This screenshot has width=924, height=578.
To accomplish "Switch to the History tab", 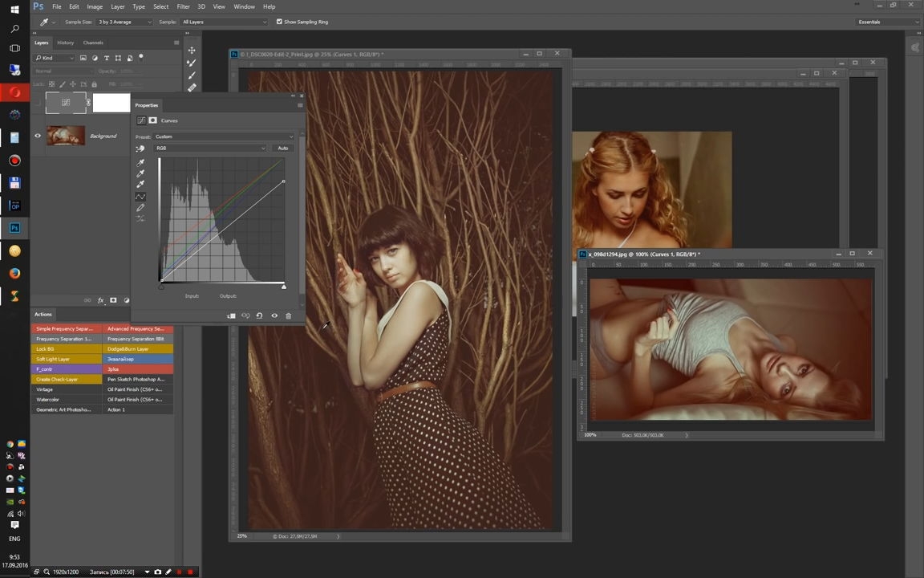I will pos(66,43).
